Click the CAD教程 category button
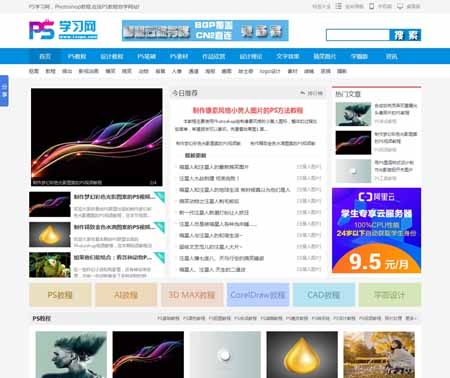The width and height of the screenshot is (450, 378). [324, 295]
